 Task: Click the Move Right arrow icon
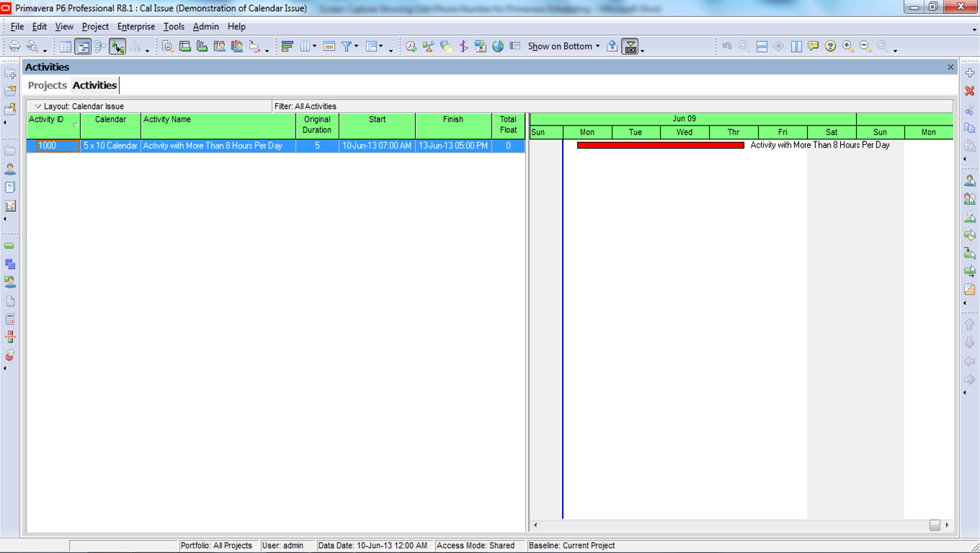[970, 379]
